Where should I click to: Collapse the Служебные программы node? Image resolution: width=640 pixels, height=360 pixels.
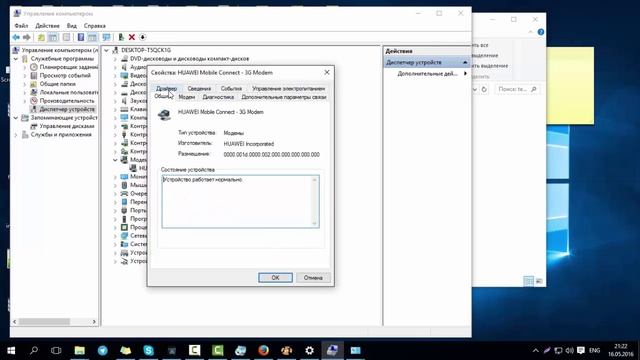pyautogui.click(x=16, y=59)
